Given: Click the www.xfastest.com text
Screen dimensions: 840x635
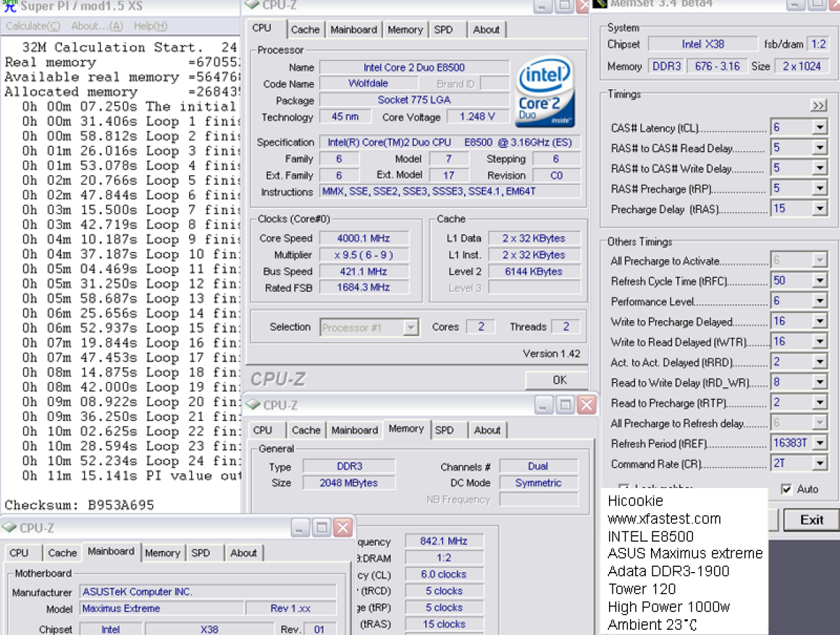Looking at the screenshot, I should 664,519.
